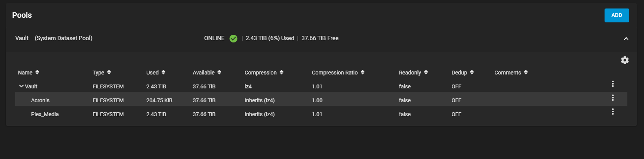Sort by Compression Ratio column arrows
This screenshot has height=159, width=644.
362,72
